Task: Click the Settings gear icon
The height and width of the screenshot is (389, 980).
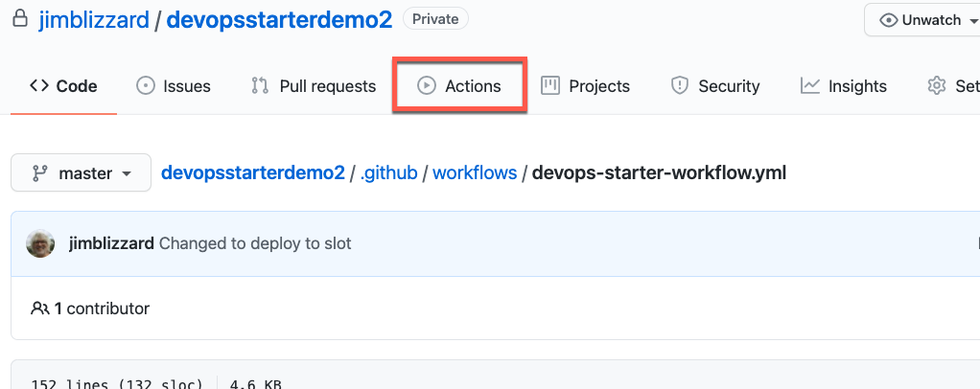Action: (x=937, y=85)
